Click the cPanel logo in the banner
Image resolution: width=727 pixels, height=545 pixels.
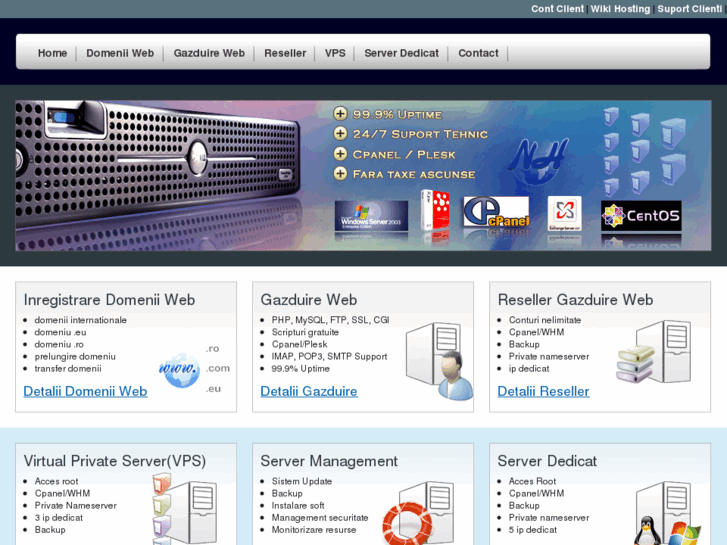point(496,212)
